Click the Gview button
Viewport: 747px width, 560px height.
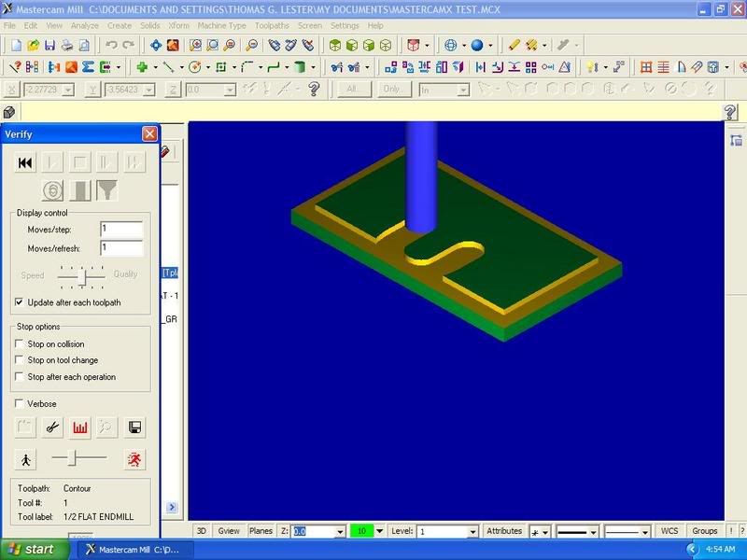coord(229,531)
